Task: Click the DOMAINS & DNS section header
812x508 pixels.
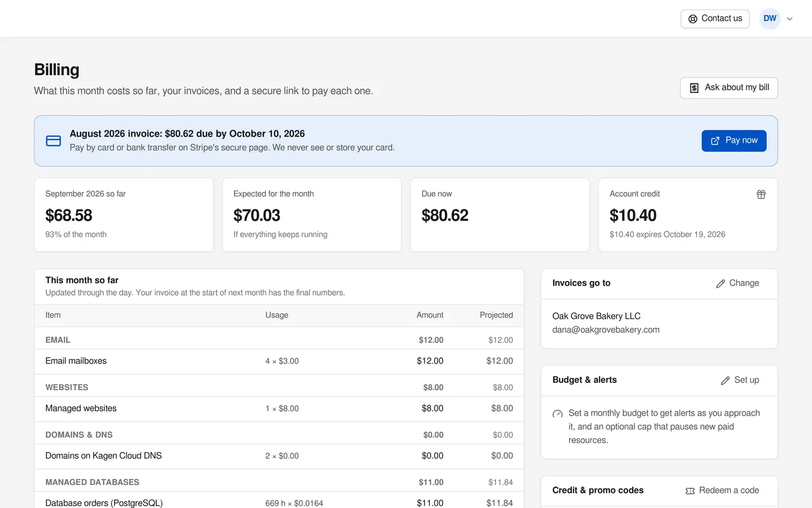Action: click(79, 435)
